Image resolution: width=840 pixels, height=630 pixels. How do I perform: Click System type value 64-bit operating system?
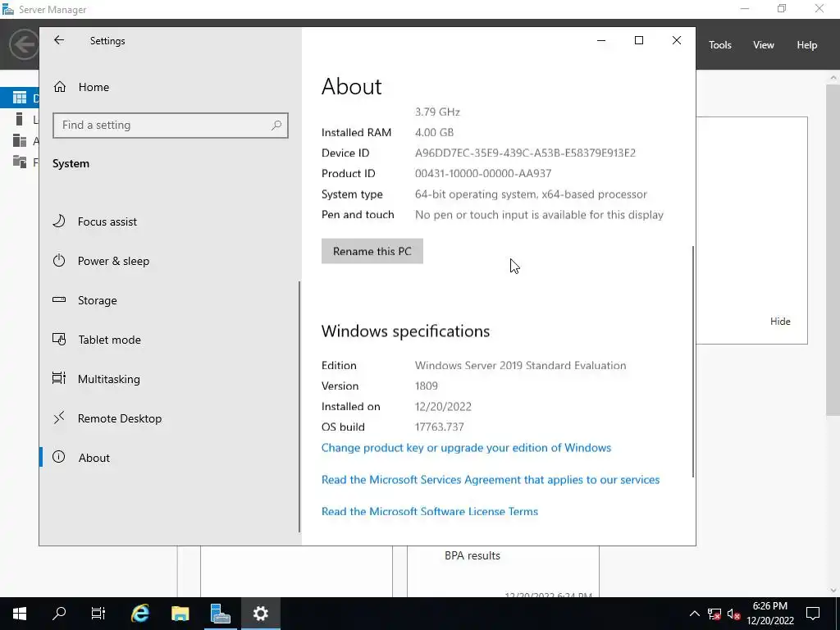[531, 194]
